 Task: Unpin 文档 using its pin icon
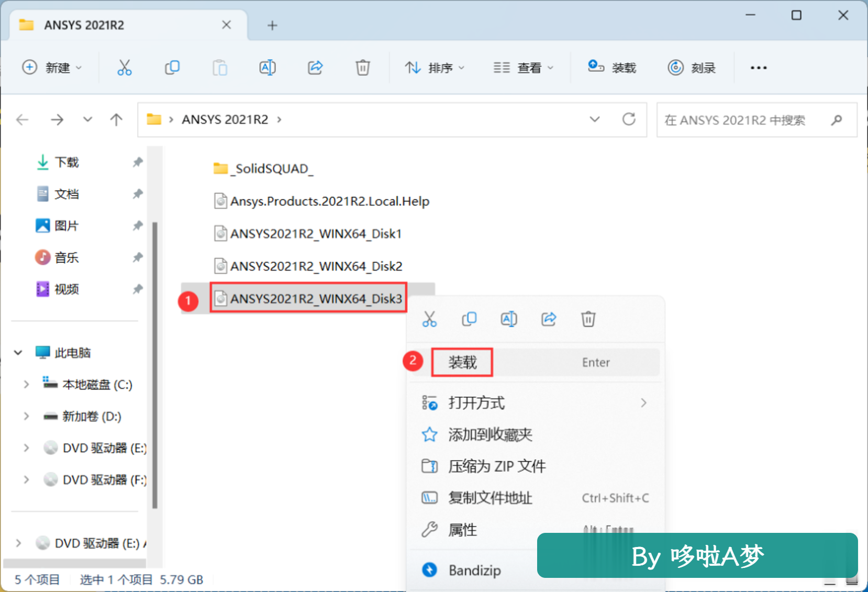[138, 194]
